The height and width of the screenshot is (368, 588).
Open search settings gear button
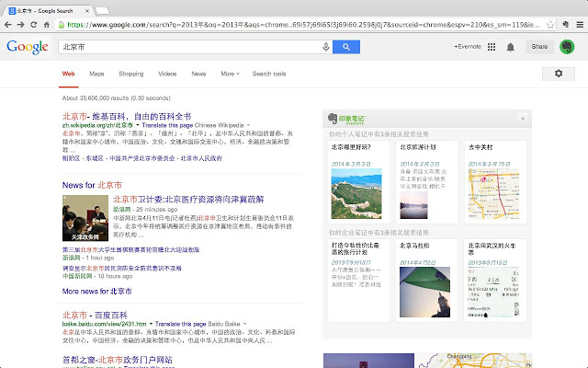coord(559,74)
